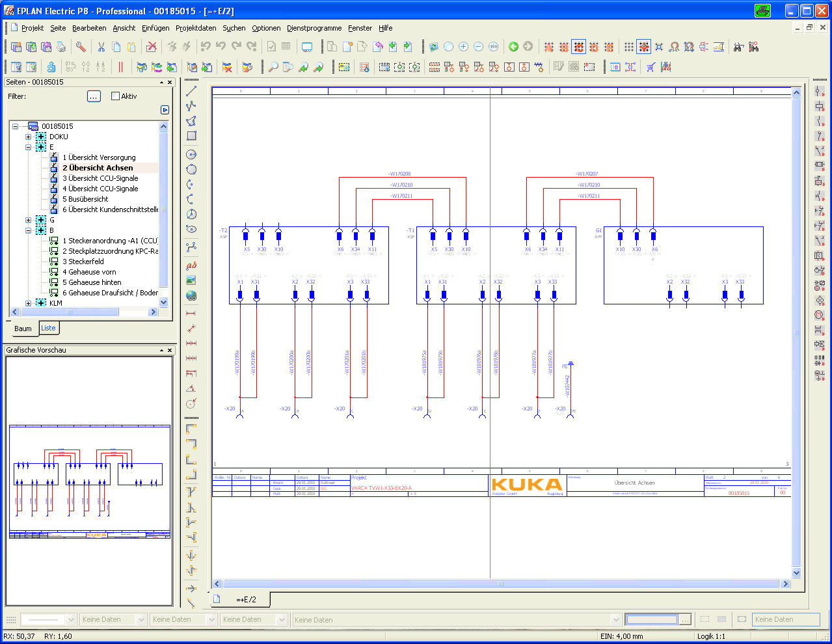Collapse the 00185015 project node
This screenshot has width=832, height=644.
[15, 126]
